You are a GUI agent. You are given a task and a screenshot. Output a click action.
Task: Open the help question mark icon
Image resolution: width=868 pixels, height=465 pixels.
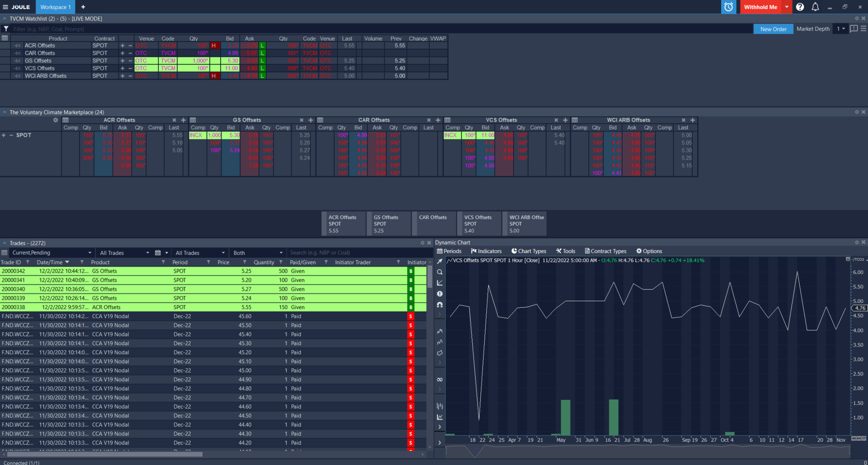800,7
